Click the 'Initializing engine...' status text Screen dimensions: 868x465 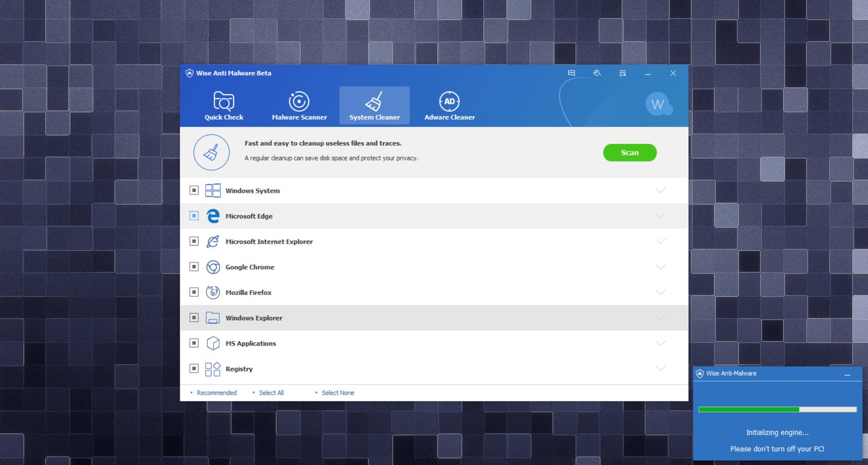click(777, 433)
